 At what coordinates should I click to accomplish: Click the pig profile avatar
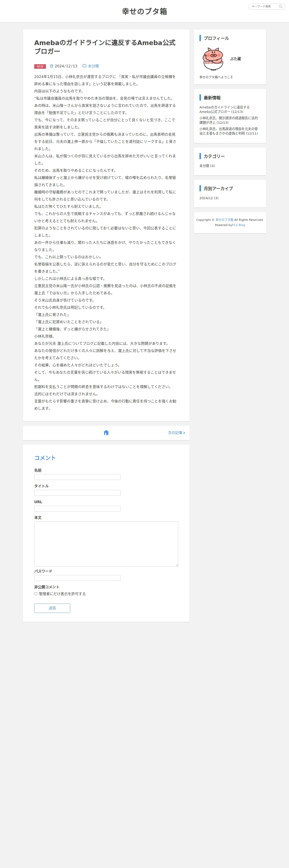click(x=213, y=59)
